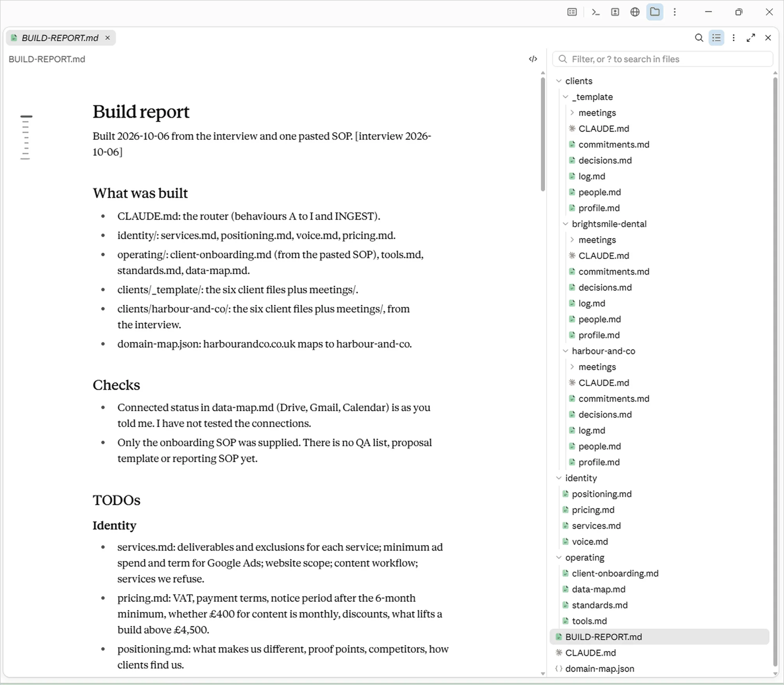Collapse the _template folder
Screen dimensions: 784x685
click(x=566, y=97)
